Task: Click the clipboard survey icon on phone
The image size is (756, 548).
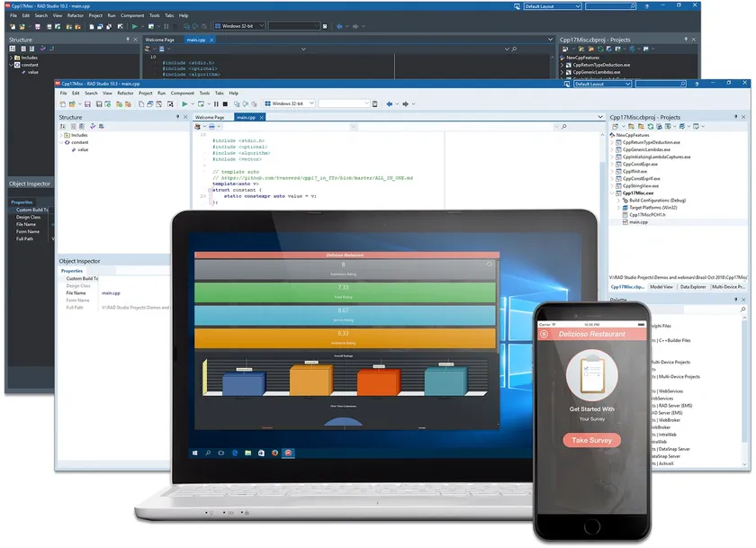Action: coord(591,374)
